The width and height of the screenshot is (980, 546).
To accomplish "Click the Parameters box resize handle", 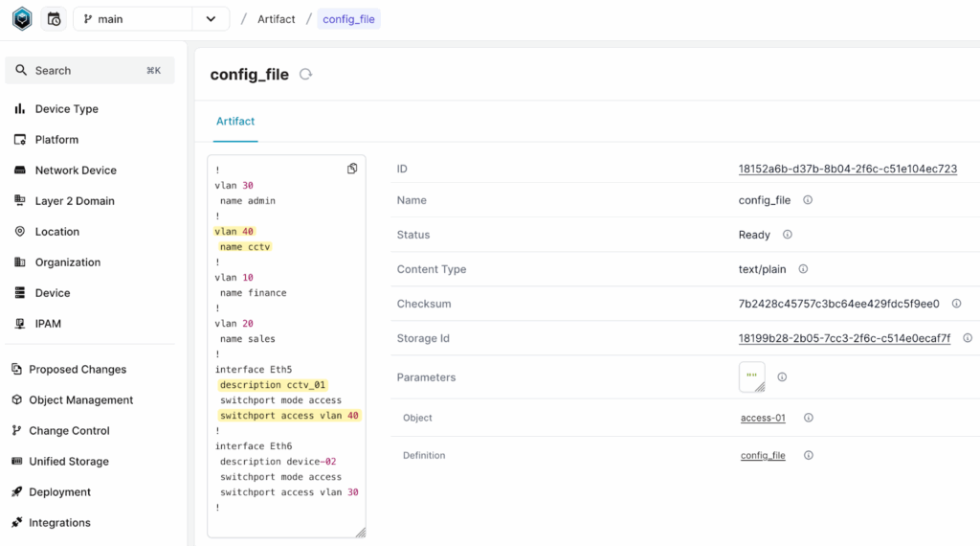I will [x=760, y=387].
